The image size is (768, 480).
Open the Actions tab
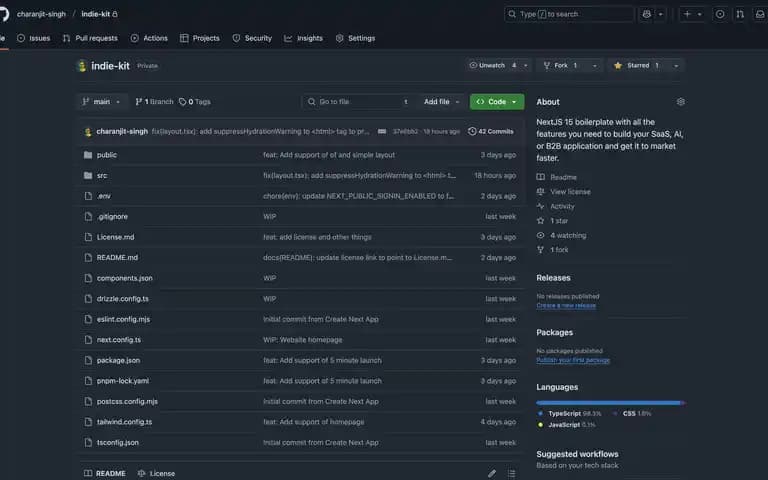click(149, 38)
